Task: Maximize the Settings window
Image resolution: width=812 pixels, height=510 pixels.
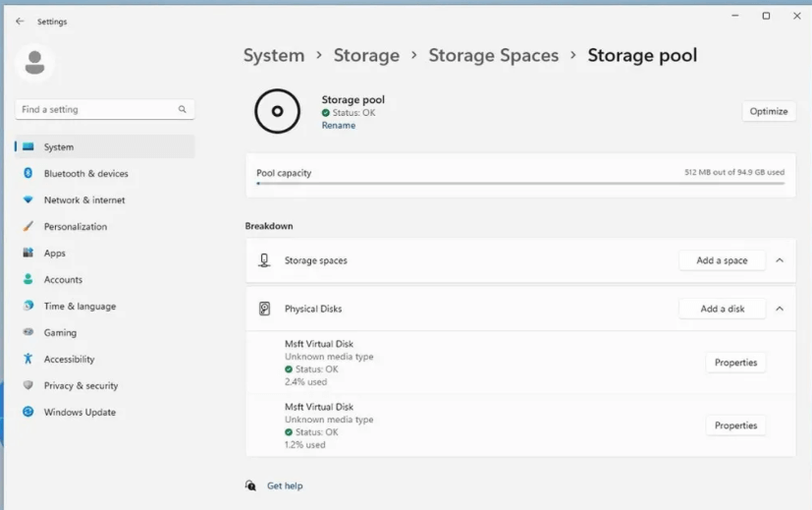Action: point(766,16)
